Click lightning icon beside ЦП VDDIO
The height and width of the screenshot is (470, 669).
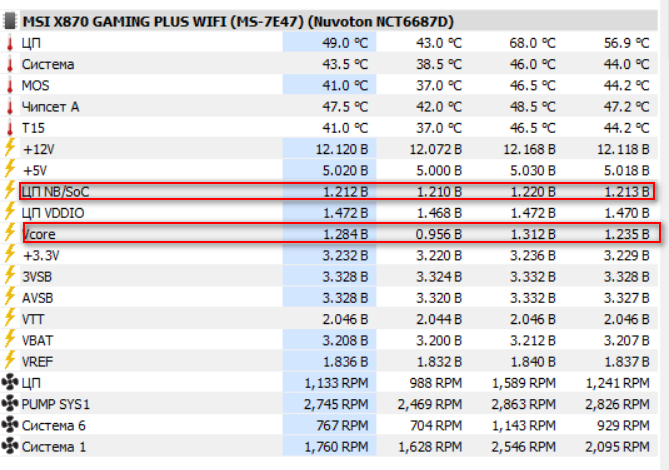[x=10, y=211]
